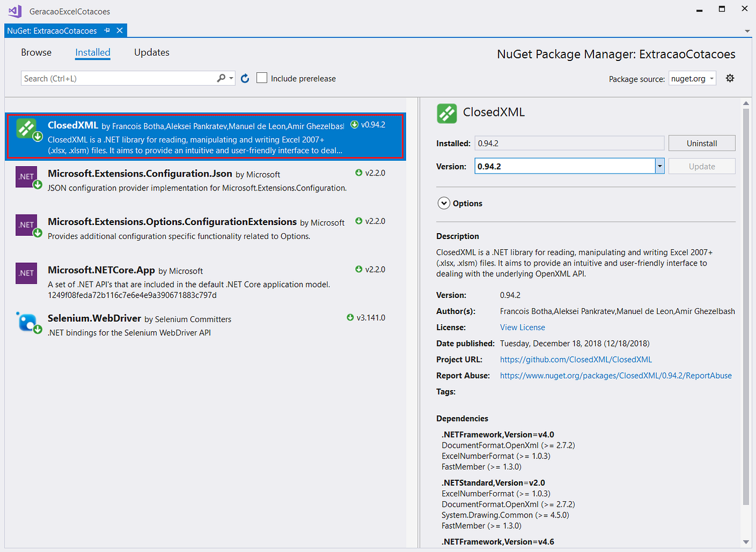Open the Report Abuse nuget.org link

[x=616, y=376]
